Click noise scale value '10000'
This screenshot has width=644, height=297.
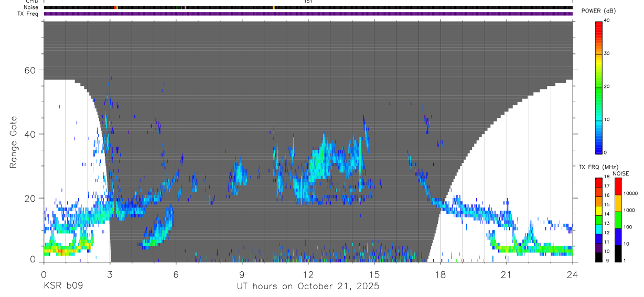(630, 194)
